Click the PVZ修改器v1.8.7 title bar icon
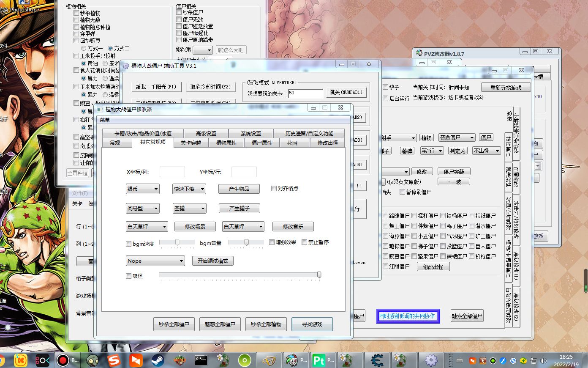 (419, 53)
